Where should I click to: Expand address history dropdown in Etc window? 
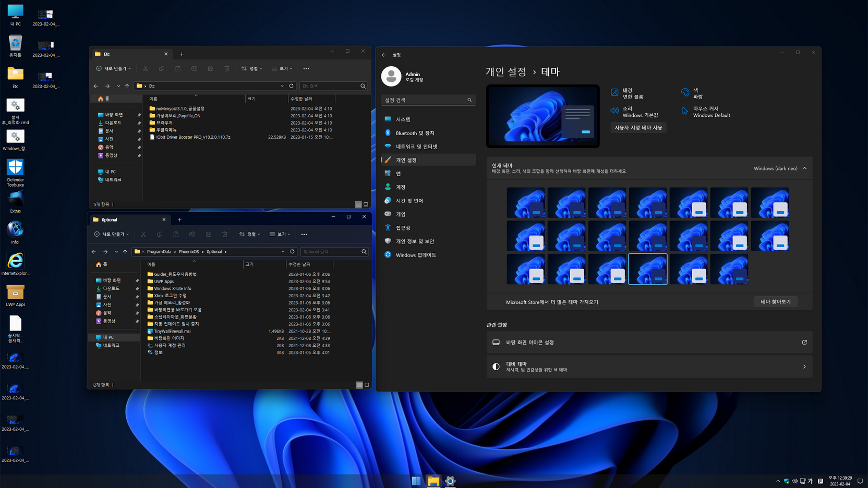click(282, 86)
